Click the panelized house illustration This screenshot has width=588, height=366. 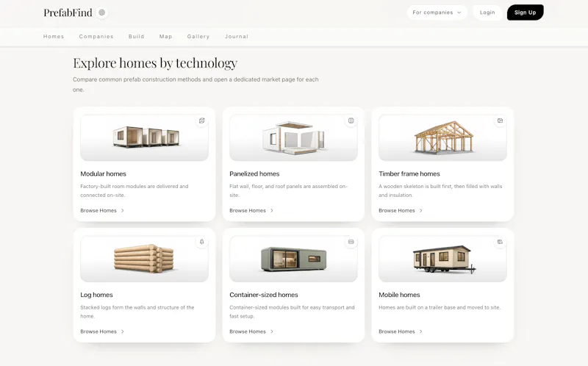293,138
